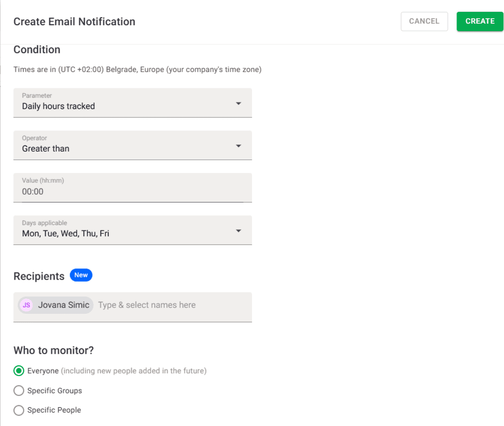The image size is (504, 426).
Task: Click the Condition section heading
Action: (37, 49)
